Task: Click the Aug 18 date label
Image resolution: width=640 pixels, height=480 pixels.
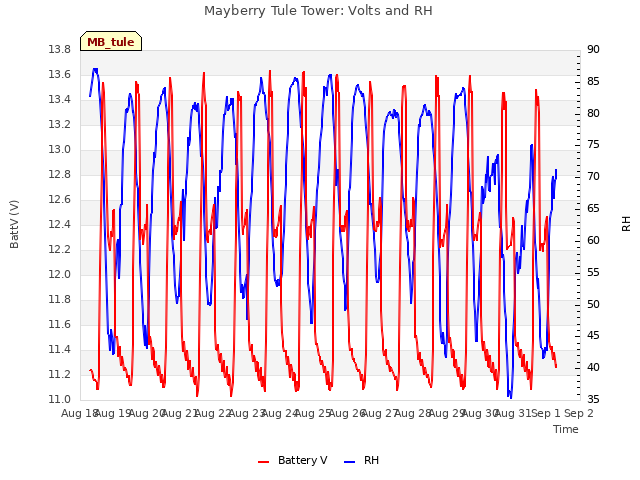Action: tap(78, 413)
